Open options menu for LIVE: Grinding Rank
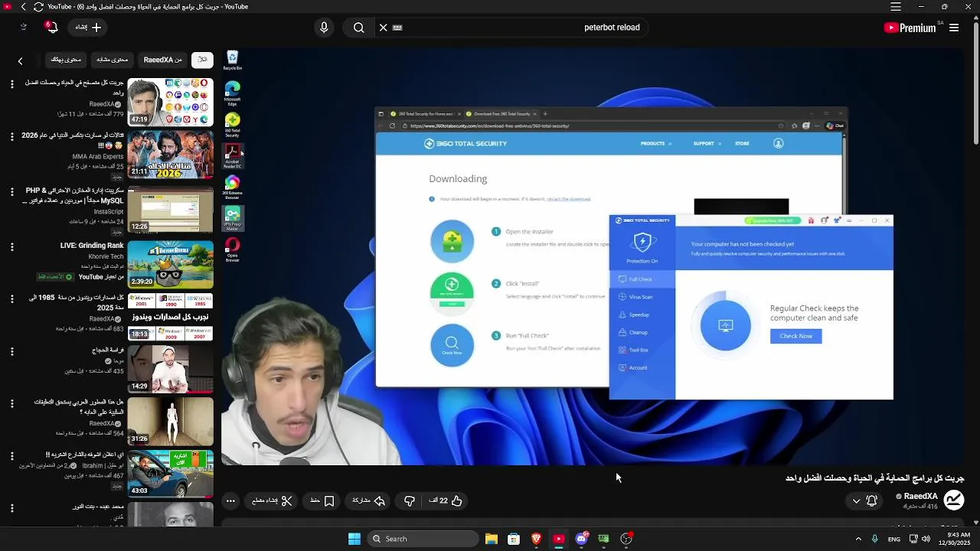The height and width of the screenshot is (551, 980). [x=12, y=246]
